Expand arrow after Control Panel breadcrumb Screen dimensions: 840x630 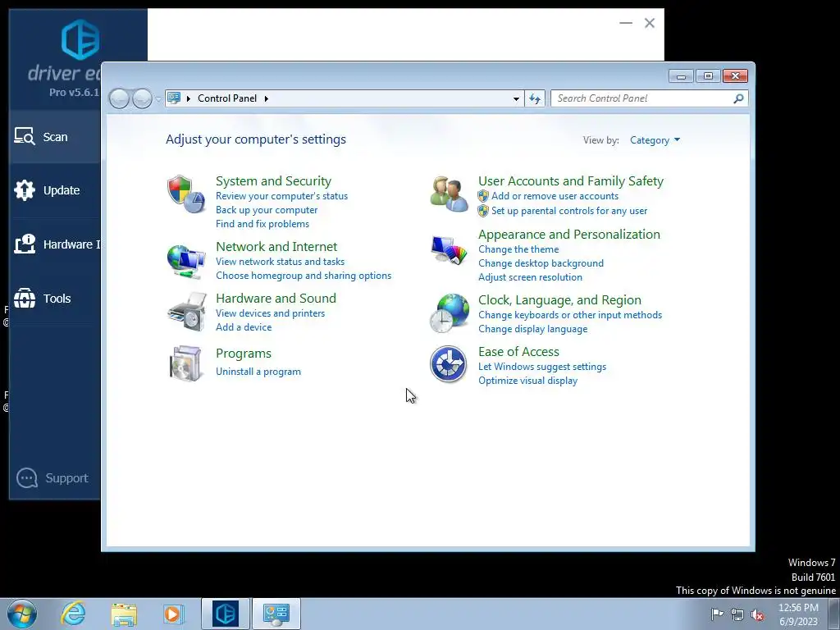(267, 98)
